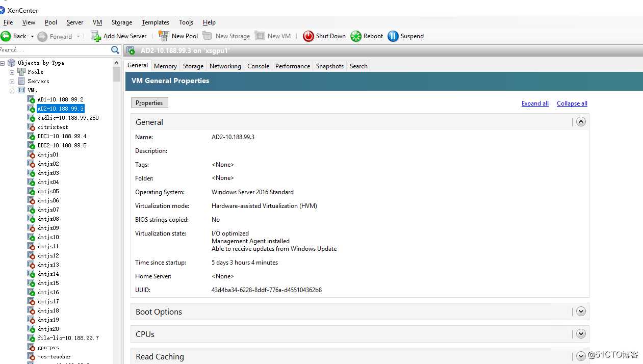Screen dimensions: 643x364
Task: Click the red Shut Down icon
Action: pyautogui.click(x=308, y=36)
